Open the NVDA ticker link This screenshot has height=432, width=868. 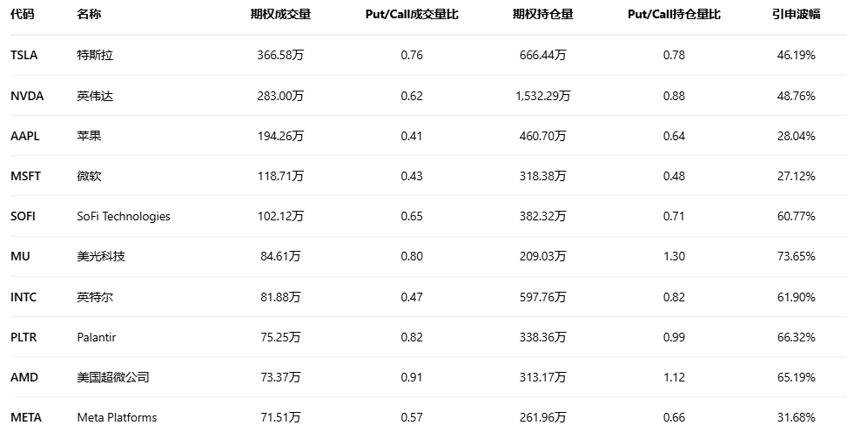[x=27, y=96]
